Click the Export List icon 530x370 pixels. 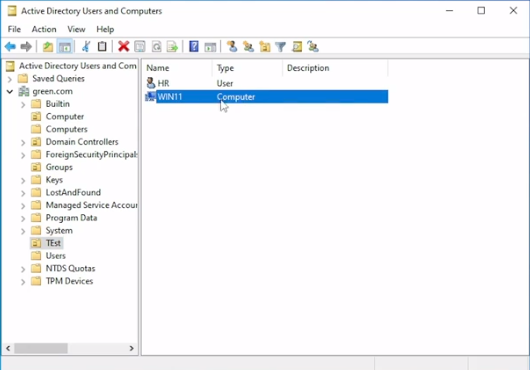click(x=172, y=46)
